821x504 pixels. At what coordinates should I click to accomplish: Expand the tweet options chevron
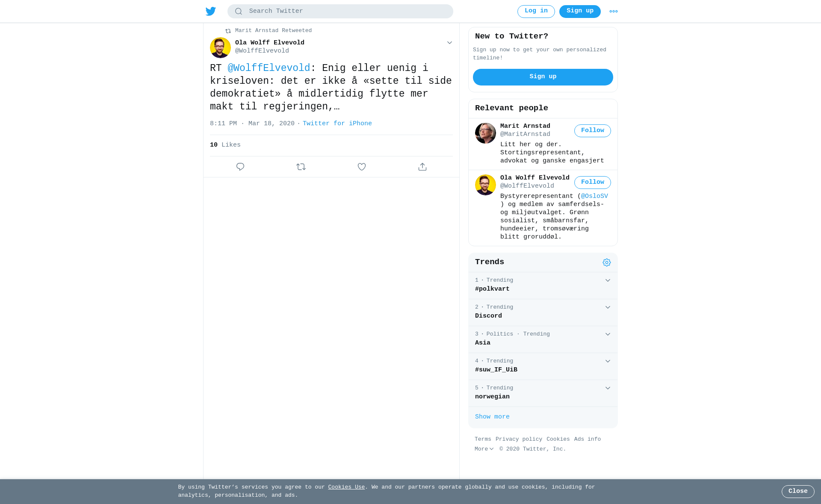tap(449, 43)
